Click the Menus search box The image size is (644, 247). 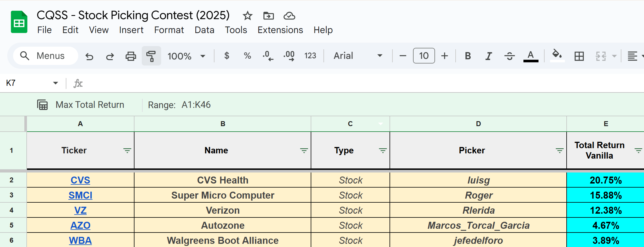click(46, 56)
